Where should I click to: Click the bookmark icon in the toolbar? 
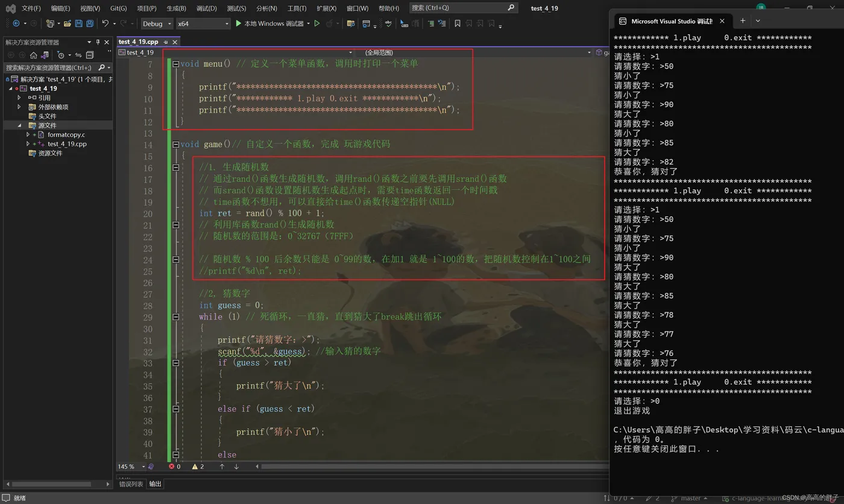click(458, 24)
